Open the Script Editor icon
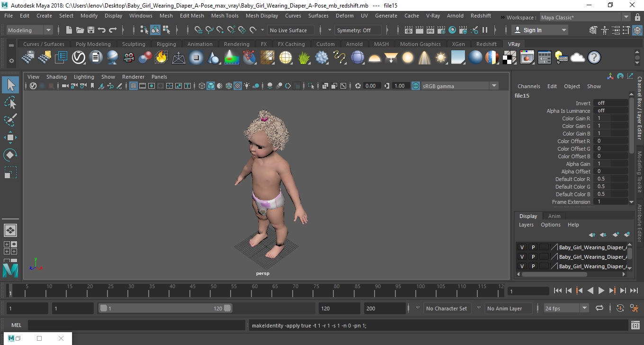Viewport: 644px width, 345px height. 635,325
